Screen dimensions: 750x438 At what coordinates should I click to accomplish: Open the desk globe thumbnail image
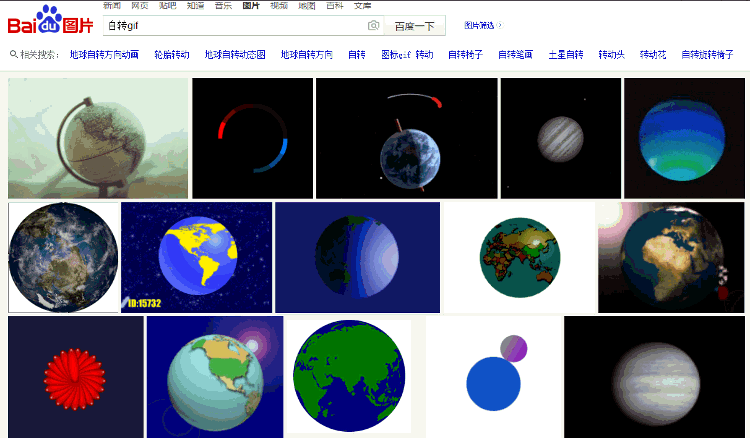click(98, 138)
